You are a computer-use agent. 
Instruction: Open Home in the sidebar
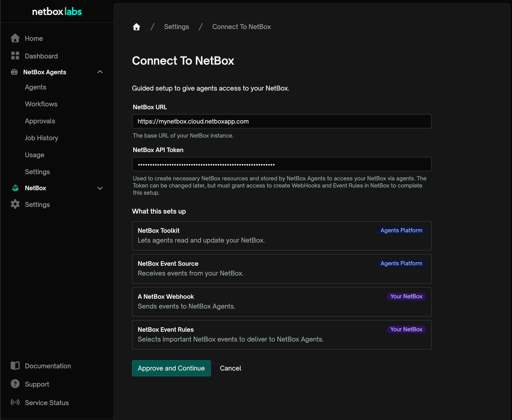tap(34, 39)
